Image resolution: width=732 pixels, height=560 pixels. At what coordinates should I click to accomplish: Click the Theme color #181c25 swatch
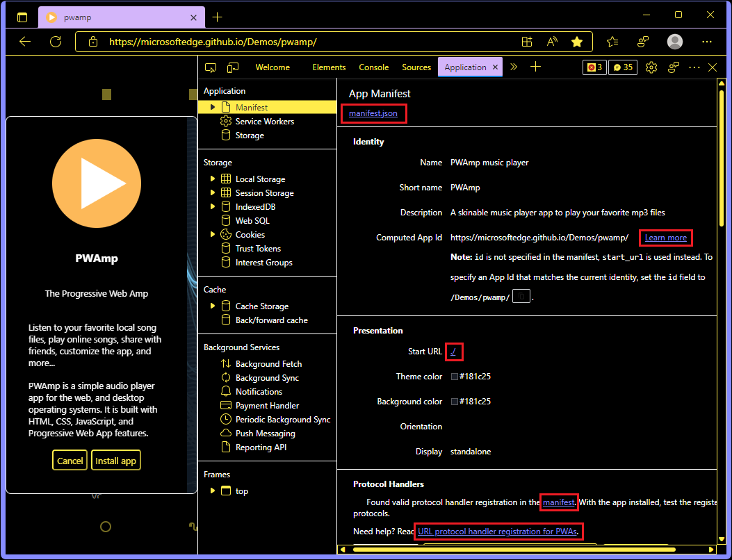(454, 377)
